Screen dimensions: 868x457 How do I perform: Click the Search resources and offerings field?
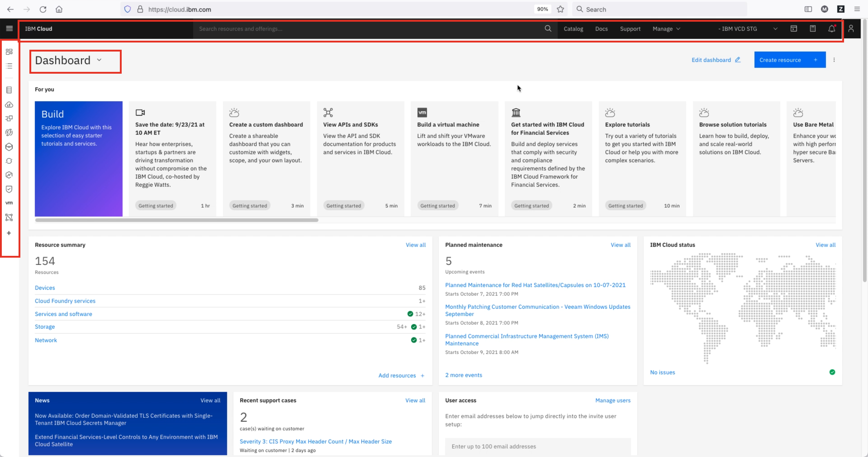(x=367, y=29)
